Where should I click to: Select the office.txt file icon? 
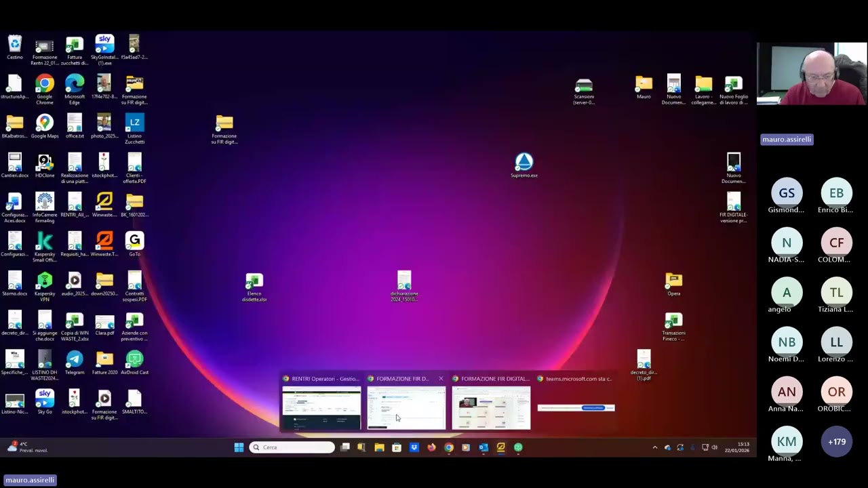pos(75,126)
